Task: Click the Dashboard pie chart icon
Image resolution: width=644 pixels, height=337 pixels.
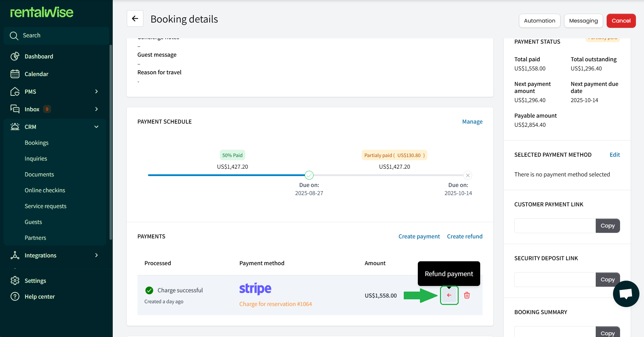Action: pos(15,56)
